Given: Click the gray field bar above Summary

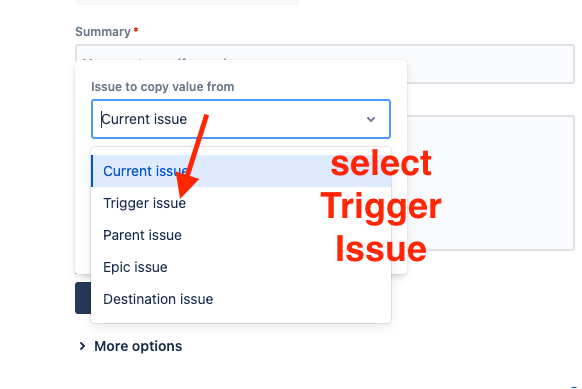Looking at the screenshot, I should point(187,2).
